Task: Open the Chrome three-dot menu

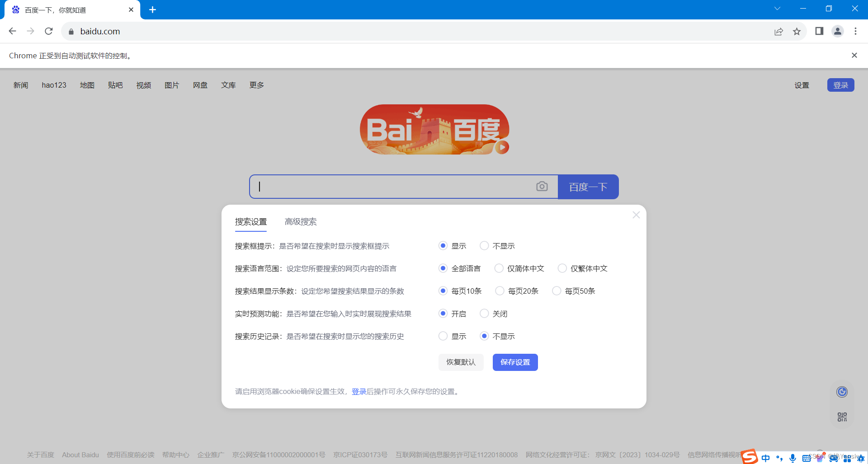Action: (x=855, y=31)
